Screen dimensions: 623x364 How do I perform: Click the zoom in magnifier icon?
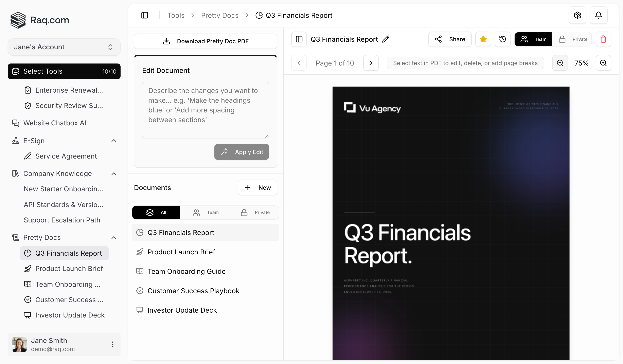click(603, 63)
